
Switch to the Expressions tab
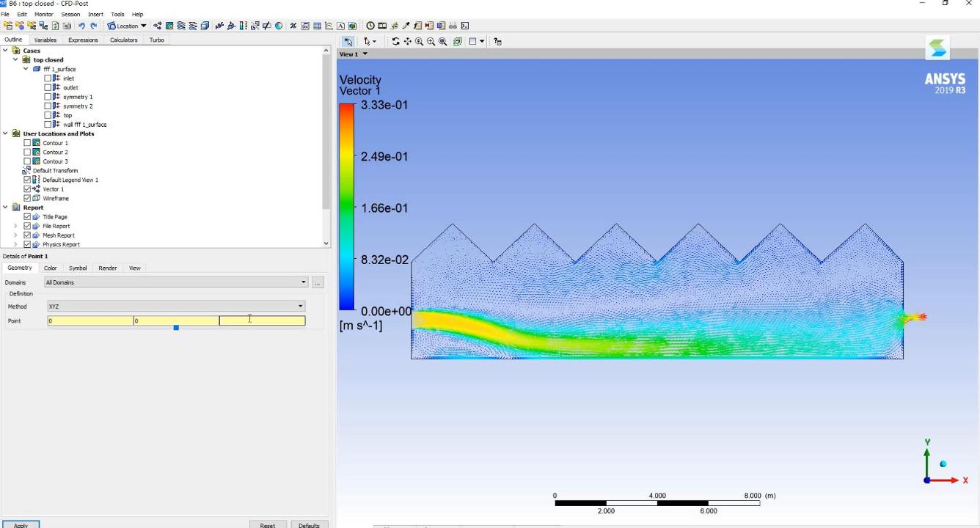(x=83, y=40)
